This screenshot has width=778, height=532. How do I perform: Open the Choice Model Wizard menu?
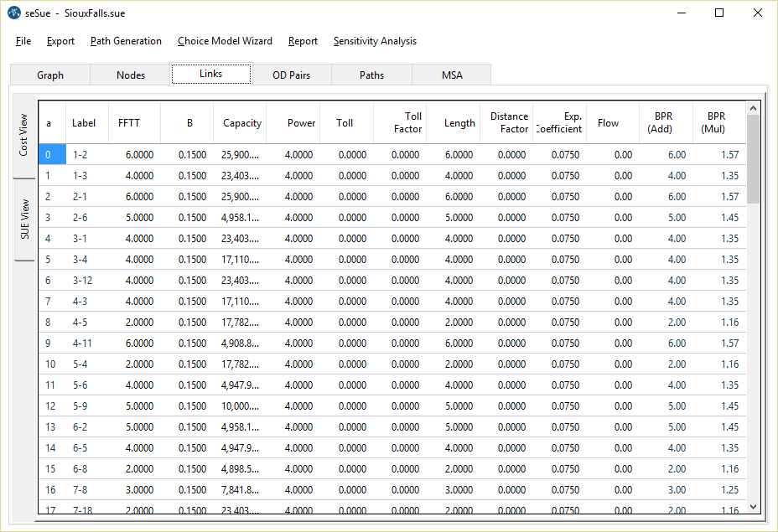point(225,41)
